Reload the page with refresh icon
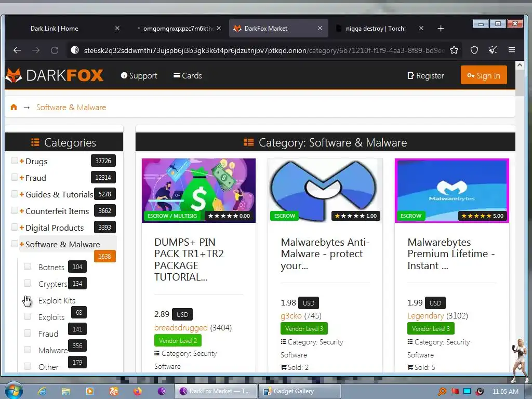The height and width of the screenshot is (399, 532). click(x=55, y=50)
